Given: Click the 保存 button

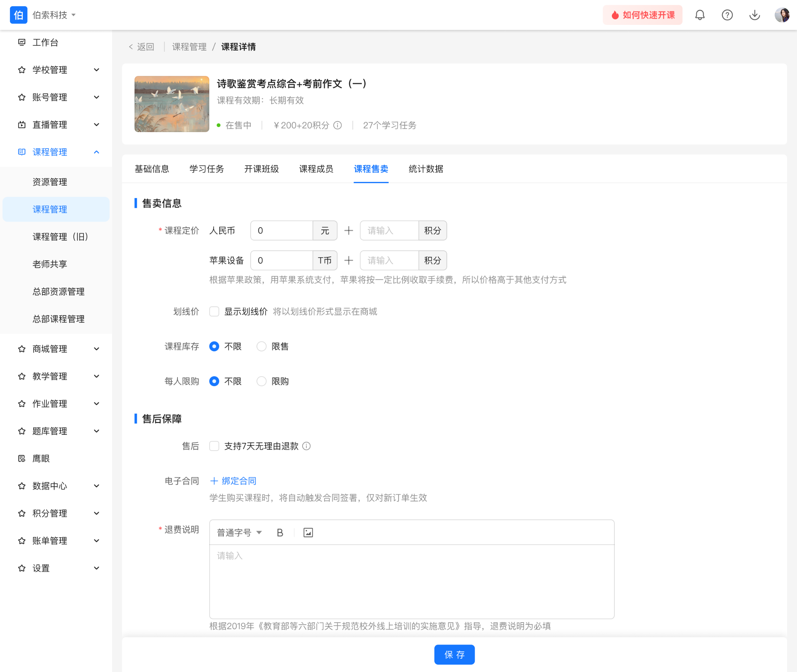Looking at the screenshot, I should [x=454, y=654].
